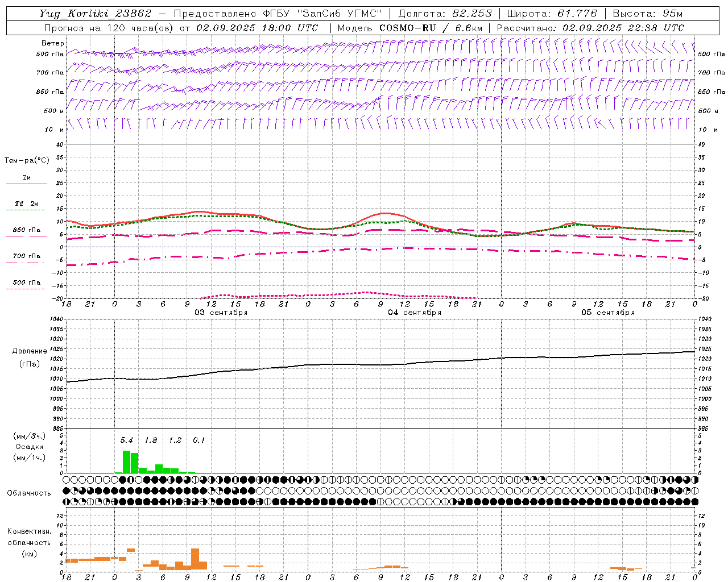Screen dimensions: 728x582
Task: Click the '10 м' wind level label on the left
Action: click(x=55, y=130)
